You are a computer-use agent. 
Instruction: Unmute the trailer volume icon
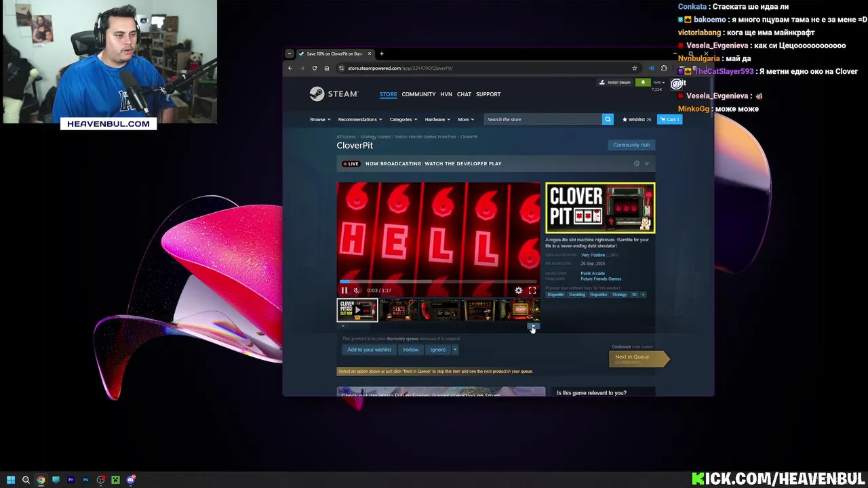tap(357, 290)
